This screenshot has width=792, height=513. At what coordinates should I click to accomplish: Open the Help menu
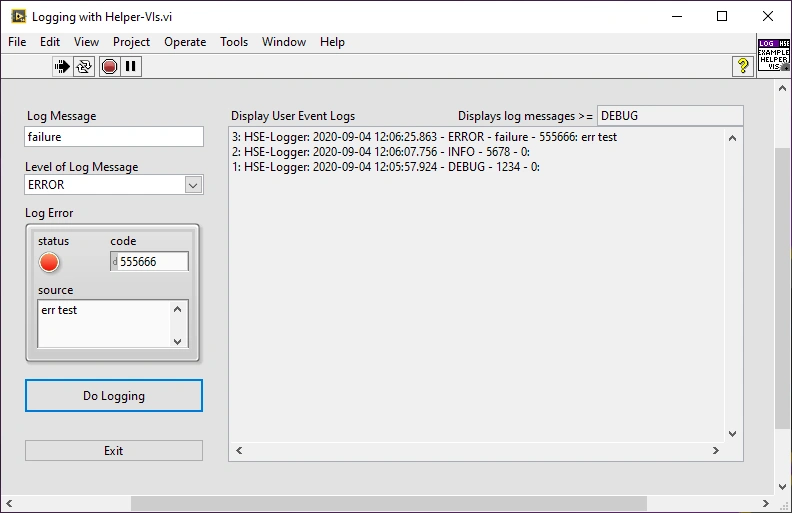(x=332, y=42)
